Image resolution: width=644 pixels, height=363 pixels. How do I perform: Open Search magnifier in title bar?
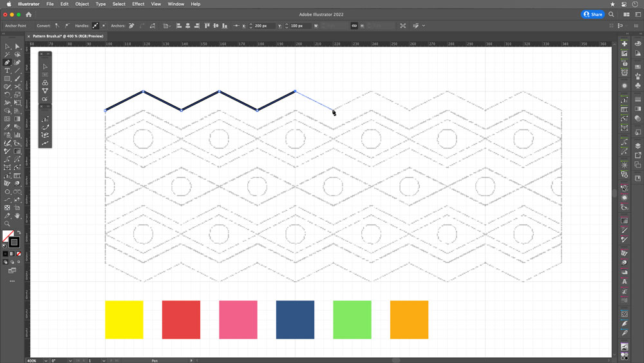(x=611, y=14)
